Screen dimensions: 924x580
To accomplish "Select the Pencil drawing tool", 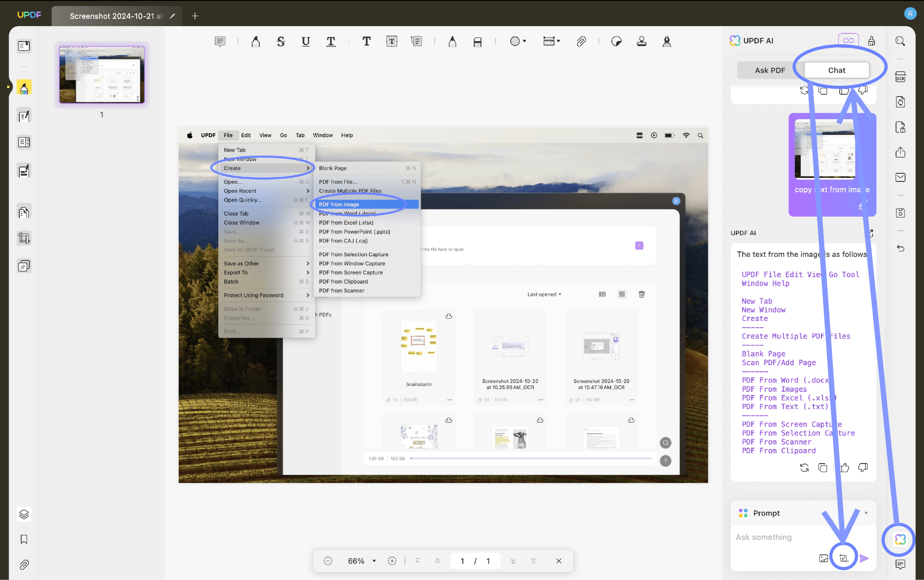I will pyautogui.click(x=452, y=42).
